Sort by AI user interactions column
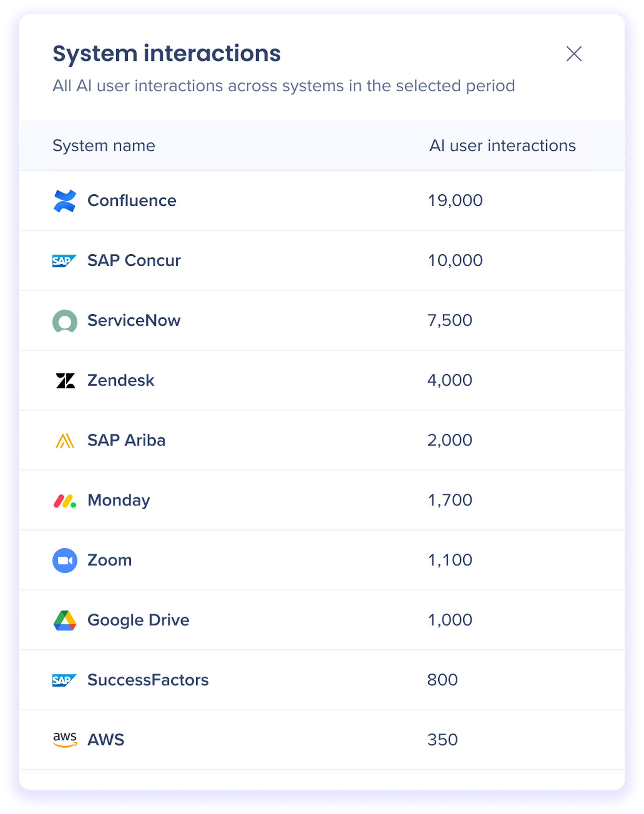Screen dimensions: 644x814 (502, 145)
